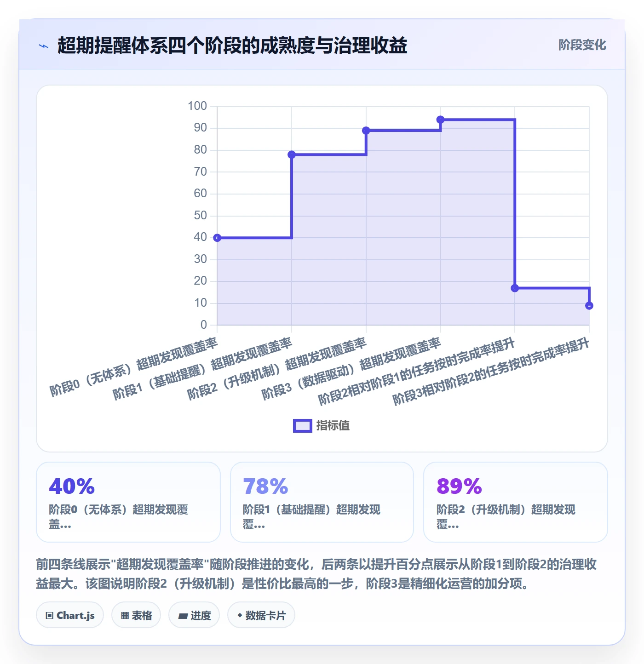The width and height of the screenshot is (644, 664).
Task: Open the 40% 阶段0 data card
Action: (128, 502)
